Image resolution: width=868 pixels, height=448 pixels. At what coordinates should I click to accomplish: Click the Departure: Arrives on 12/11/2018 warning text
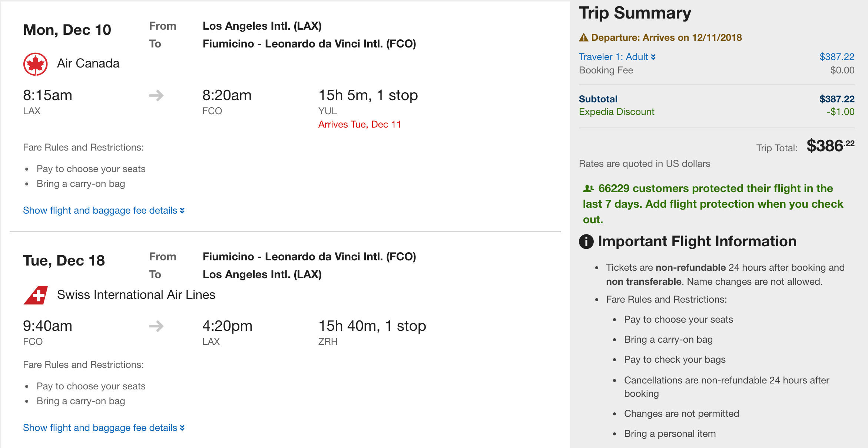coord(666,37)
